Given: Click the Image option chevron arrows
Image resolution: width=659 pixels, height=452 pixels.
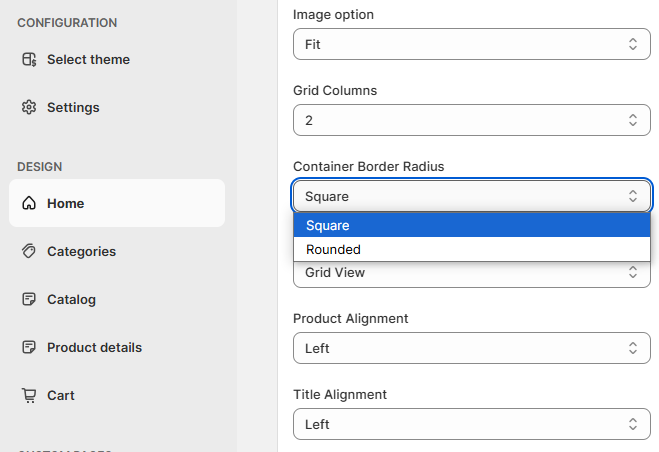Looking at the screenshot, I should [x=633, y=44].
